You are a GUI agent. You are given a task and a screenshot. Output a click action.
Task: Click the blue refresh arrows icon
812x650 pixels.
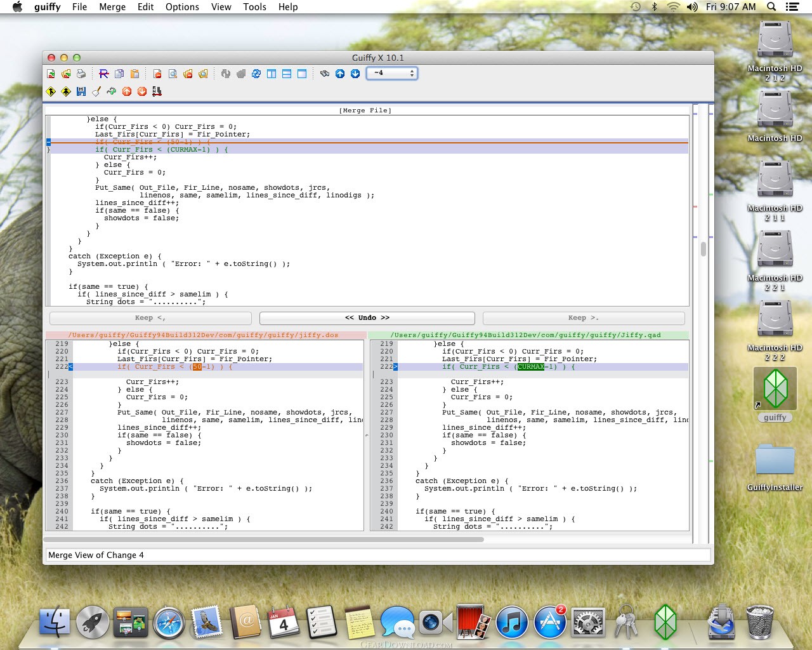pyautogui.click(x=256, y=74)
